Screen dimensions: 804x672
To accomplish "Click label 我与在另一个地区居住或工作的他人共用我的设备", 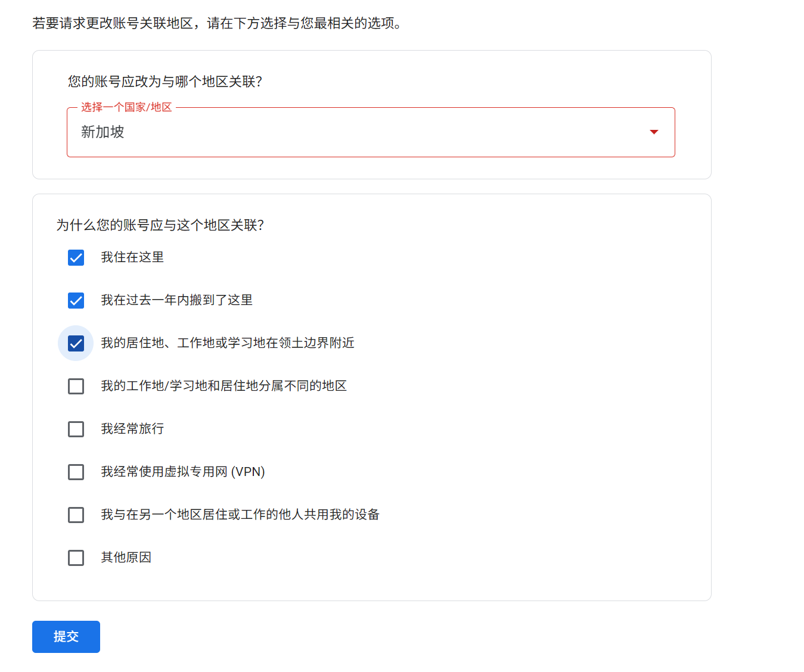I will pos(240,515).
